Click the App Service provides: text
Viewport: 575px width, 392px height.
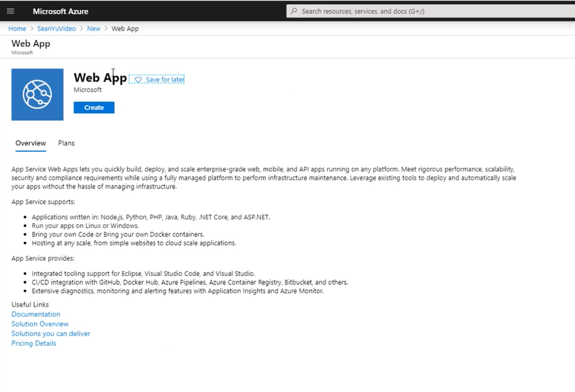click(x=43, y=258)
